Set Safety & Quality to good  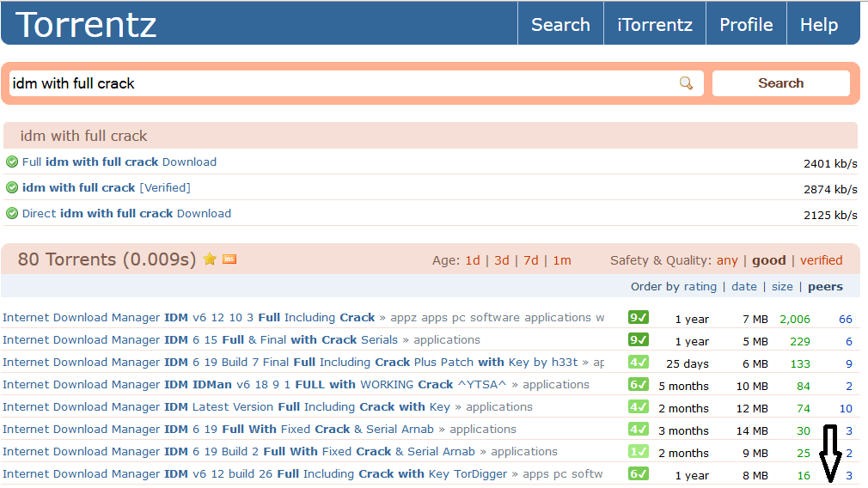(769, 260)
